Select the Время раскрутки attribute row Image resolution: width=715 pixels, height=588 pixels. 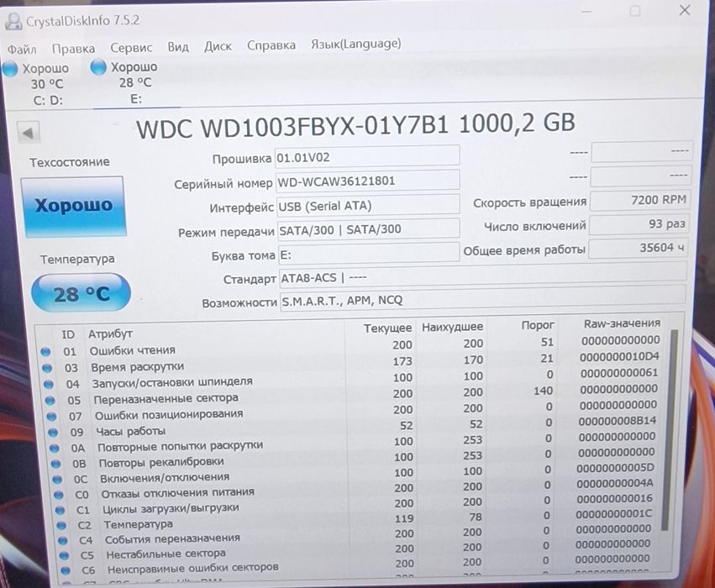click(x=352, y=362)
